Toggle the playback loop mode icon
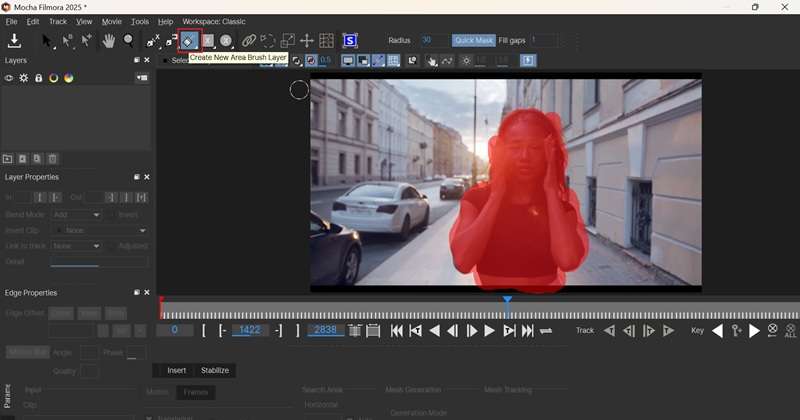The image size is (800, 420). 546,331
